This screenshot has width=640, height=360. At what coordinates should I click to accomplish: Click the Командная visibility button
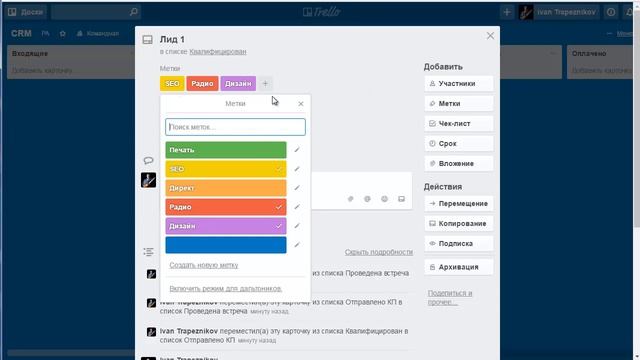98,33
